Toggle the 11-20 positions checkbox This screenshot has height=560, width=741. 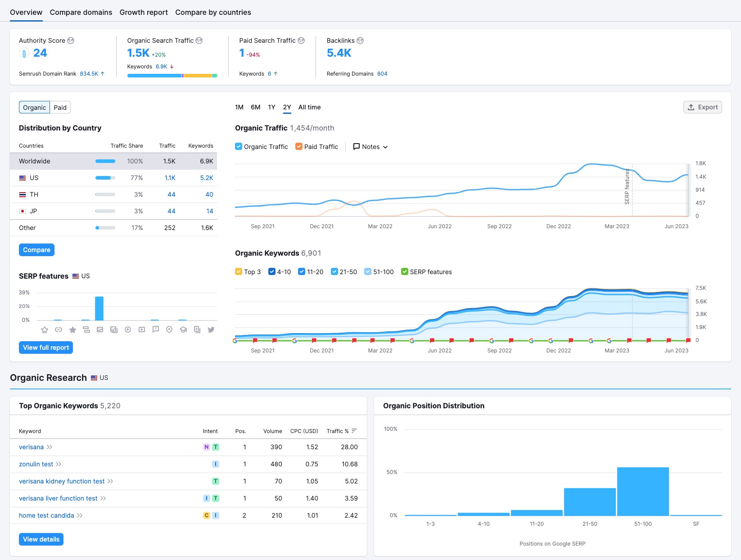(302, 271)
